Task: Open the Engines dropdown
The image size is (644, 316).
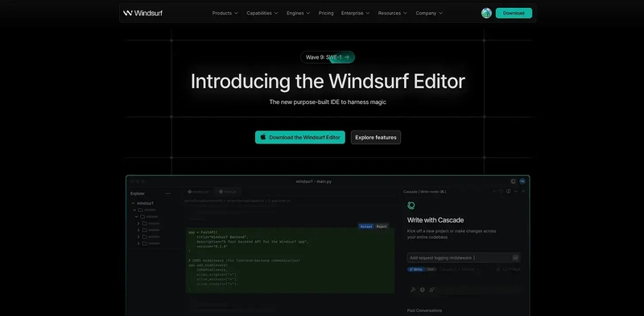Action: click(x=299, y=13)
